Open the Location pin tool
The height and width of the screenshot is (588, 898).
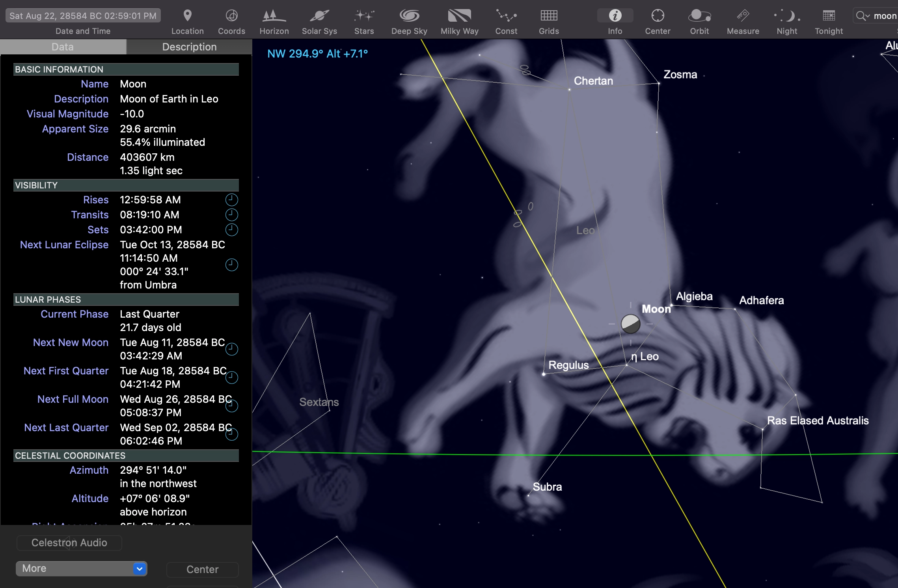[187, 16]
